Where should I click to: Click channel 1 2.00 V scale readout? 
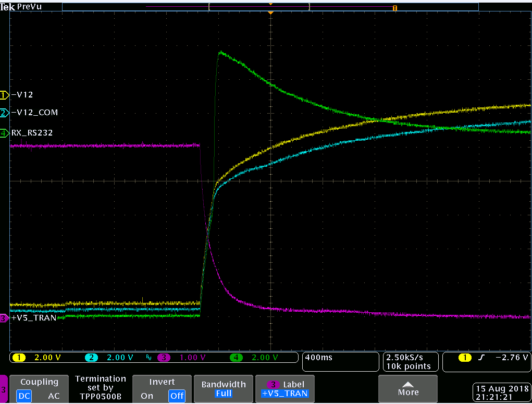[47, 358]
